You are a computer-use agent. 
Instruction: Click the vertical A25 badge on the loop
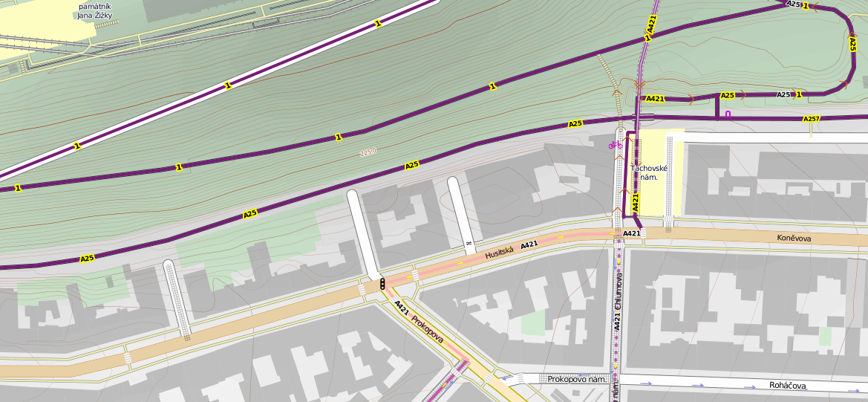click(x=852, y=44)
